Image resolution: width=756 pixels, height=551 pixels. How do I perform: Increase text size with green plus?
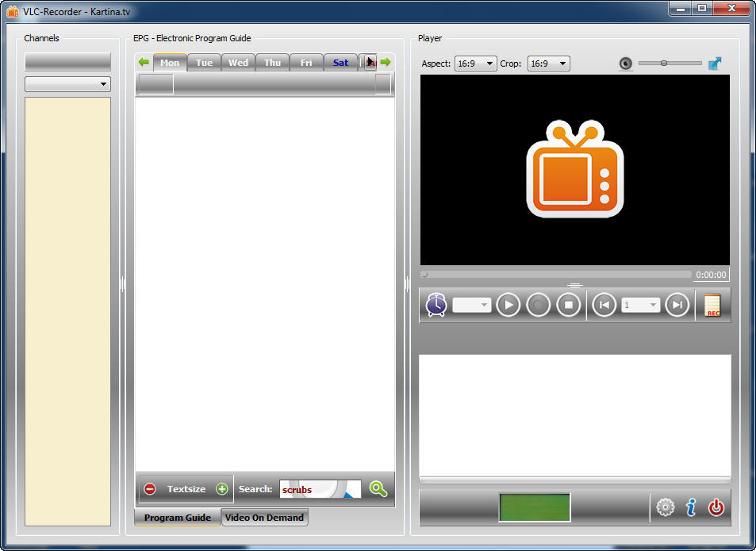[222, 489]
